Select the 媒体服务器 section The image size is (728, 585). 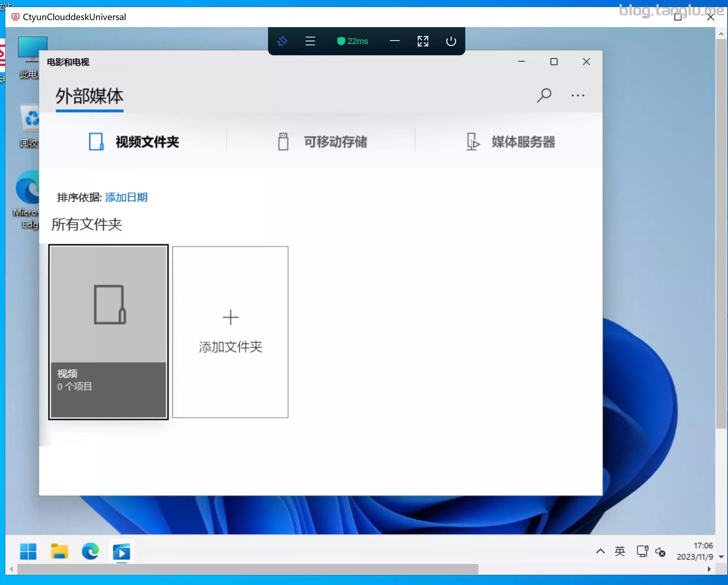510,142
